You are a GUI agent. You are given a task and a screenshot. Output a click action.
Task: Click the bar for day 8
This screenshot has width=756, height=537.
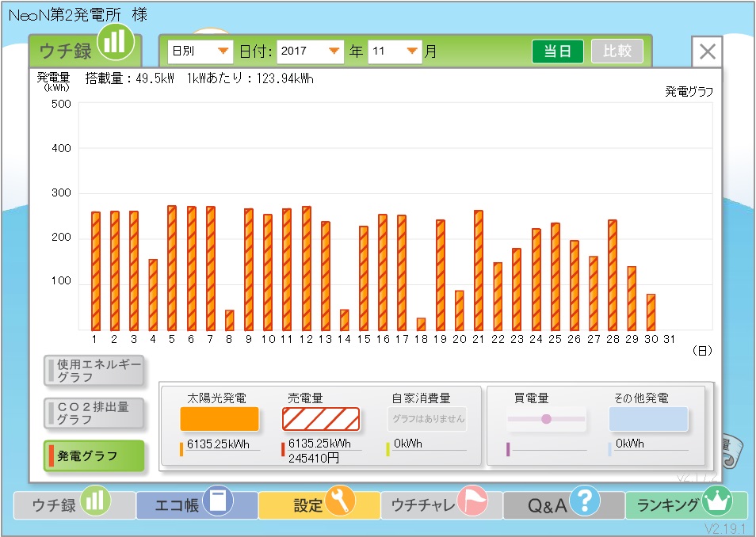[x=230, y=320]
